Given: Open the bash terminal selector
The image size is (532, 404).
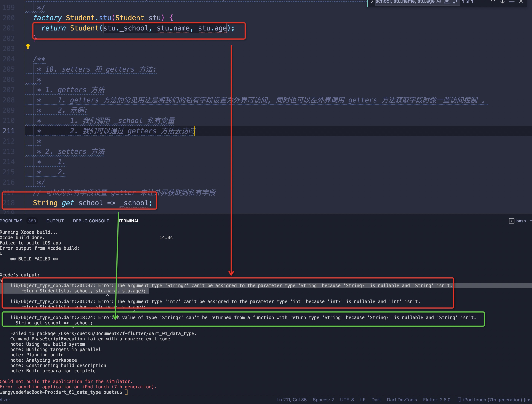Looking at the screenshot, I should [x=521, y=221].
